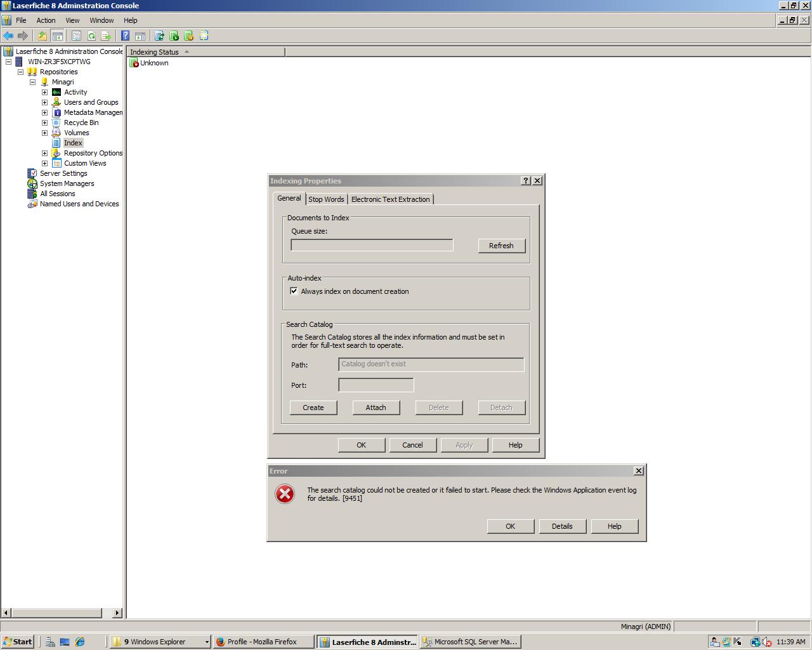Click the System Managers icon
812x650 pixels.
click(32, 183)
